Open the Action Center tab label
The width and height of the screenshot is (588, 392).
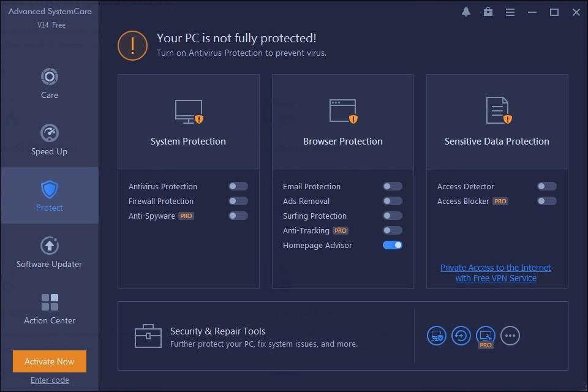pyautogui.click(x=50, y=320)
